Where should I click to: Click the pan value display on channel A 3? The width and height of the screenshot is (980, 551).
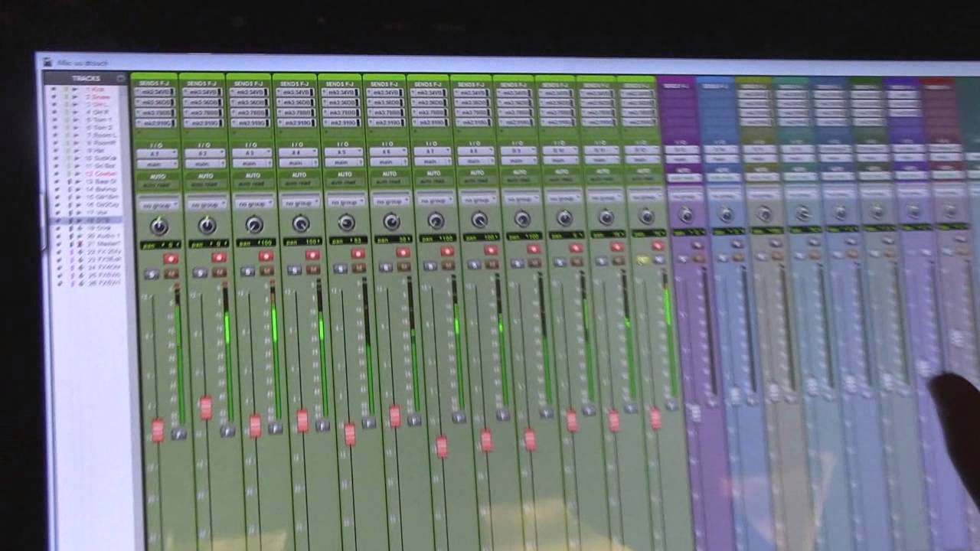click(x=256, y=242)
